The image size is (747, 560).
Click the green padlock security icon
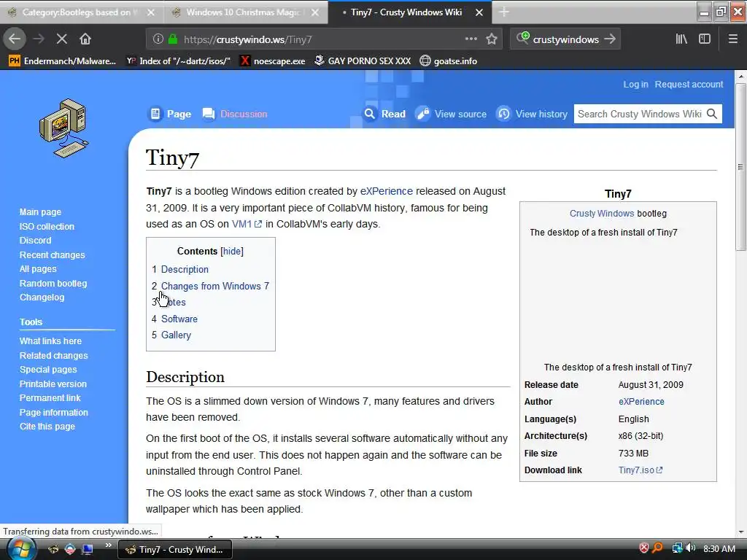point(173,39)
